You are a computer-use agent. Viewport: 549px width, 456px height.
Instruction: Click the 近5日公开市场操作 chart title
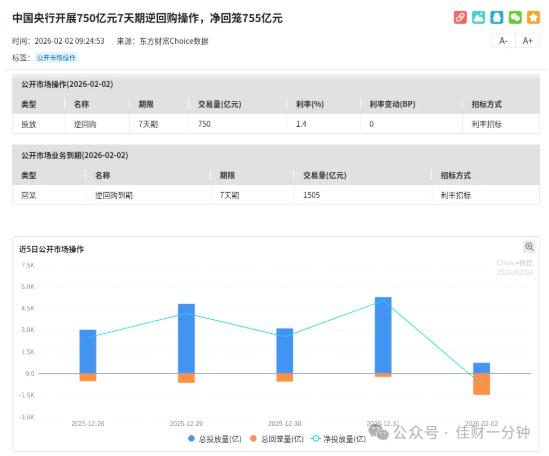click(51, 249)
